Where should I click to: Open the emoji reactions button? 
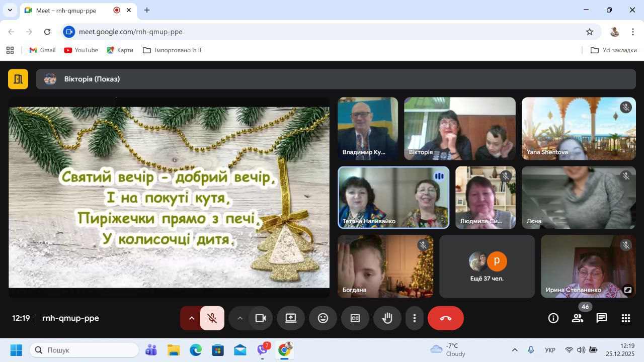323,318
